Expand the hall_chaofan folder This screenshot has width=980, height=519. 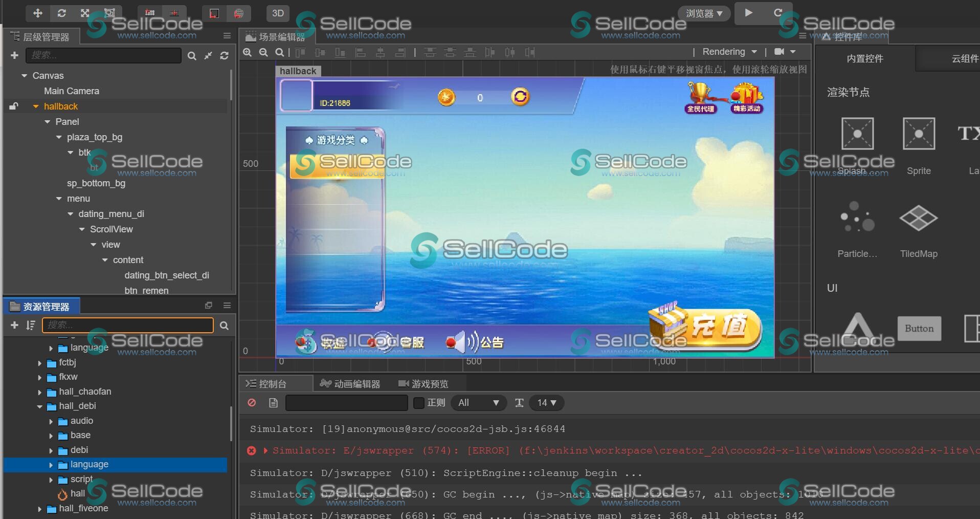point(39,393)
